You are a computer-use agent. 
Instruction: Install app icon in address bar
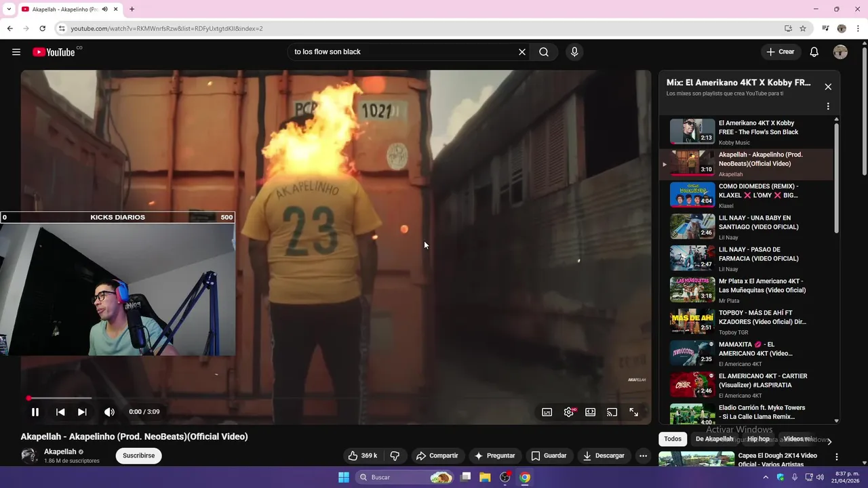pos(788,28)
